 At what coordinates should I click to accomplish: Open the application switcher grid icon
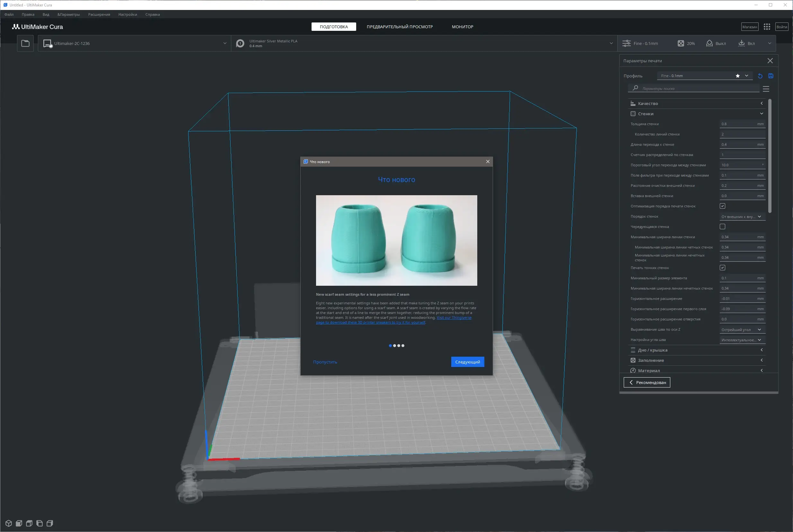tap(767, 27)
